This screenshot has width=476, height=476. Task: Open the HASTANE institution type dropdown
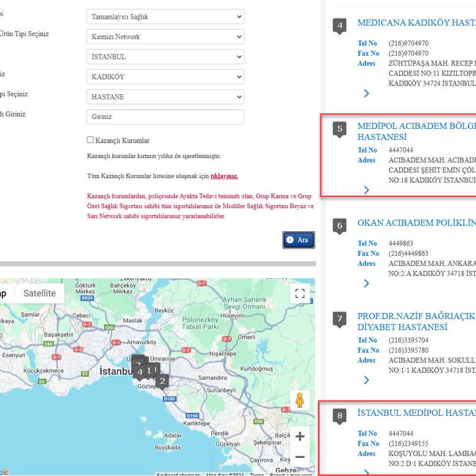click(165, 97)
